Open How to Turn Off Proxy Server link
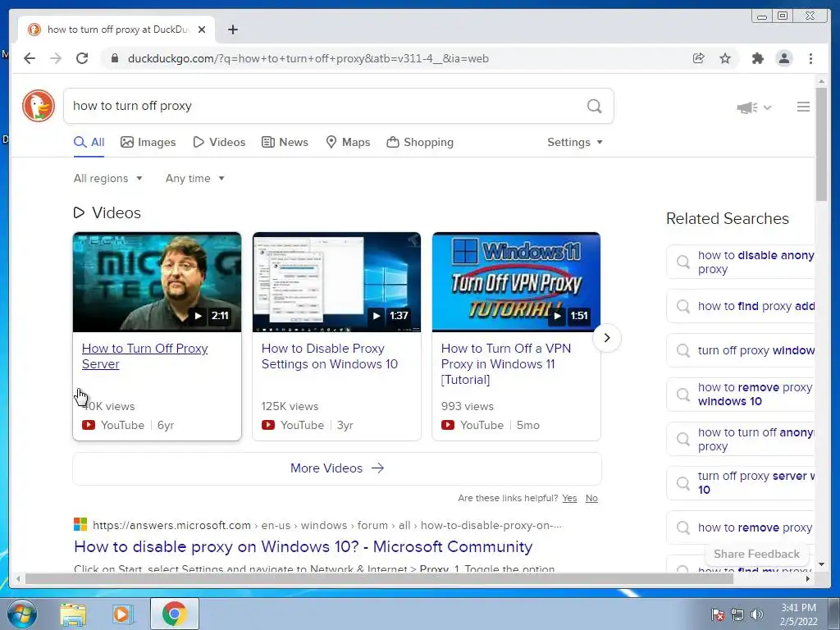 (x=144, y=356)
